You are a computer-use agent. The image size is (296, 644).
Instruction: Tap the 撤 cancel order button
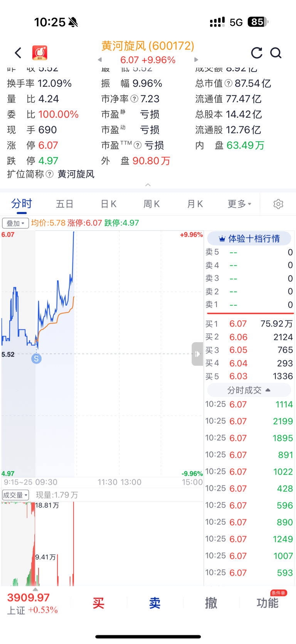tap(211, 603)
